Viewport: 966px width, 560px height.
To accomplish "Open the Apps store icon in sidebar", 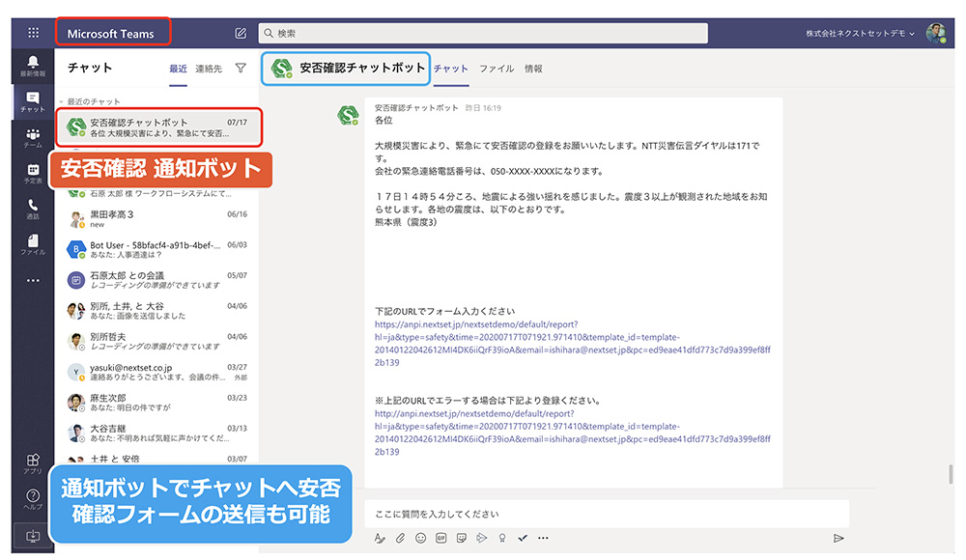I will [x=33, y=463].
